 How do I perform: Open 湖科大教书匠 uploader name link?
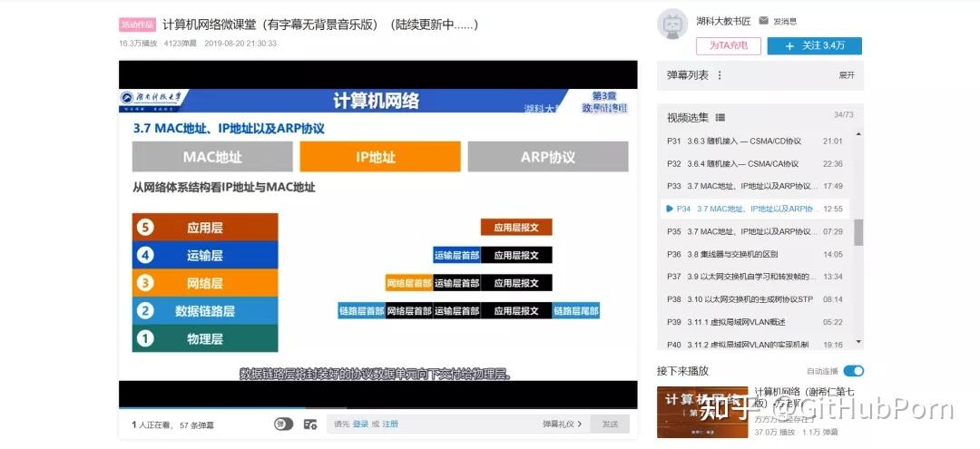(x=723, y=21)
